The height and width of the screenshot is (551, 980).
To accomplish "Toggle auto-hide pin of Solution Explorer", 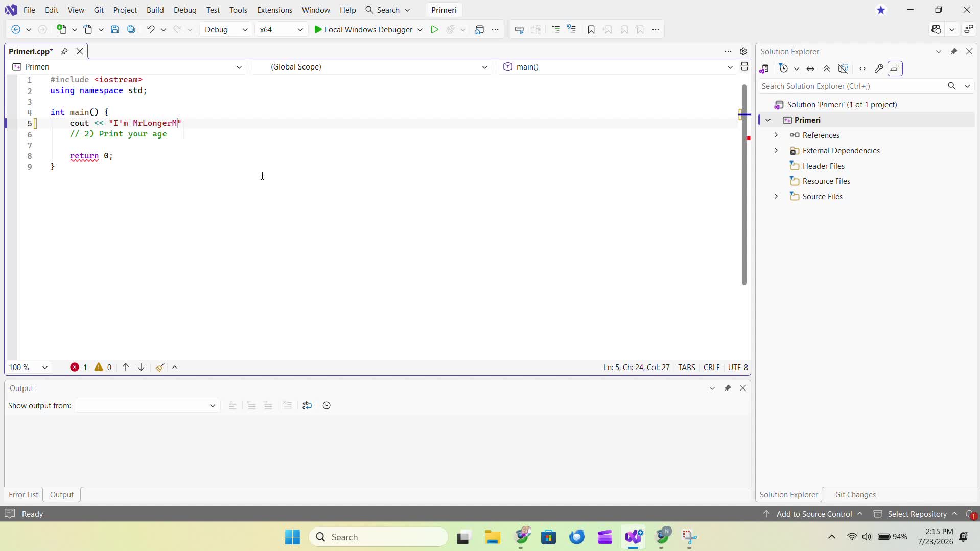I will (x=954, y=52).
